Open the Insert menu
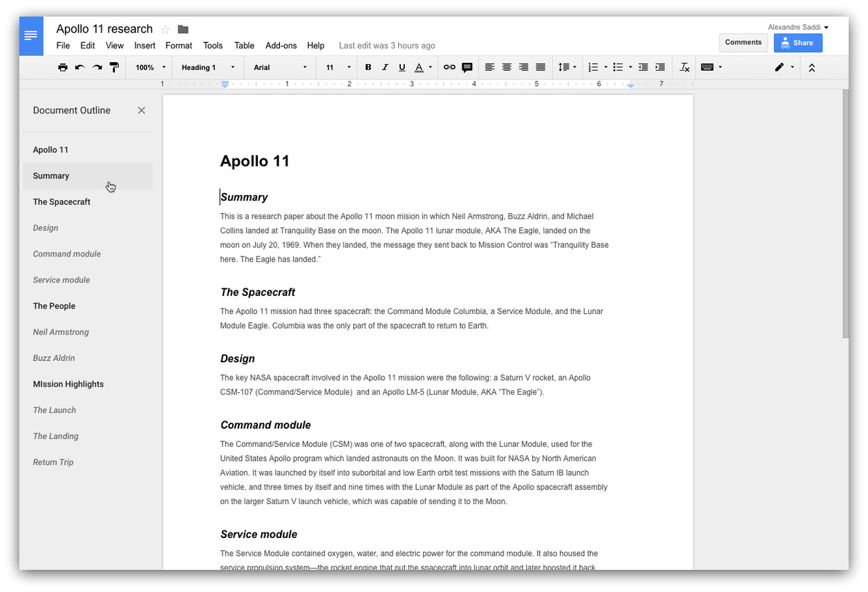Screen dimensions: 868x592 144,46
